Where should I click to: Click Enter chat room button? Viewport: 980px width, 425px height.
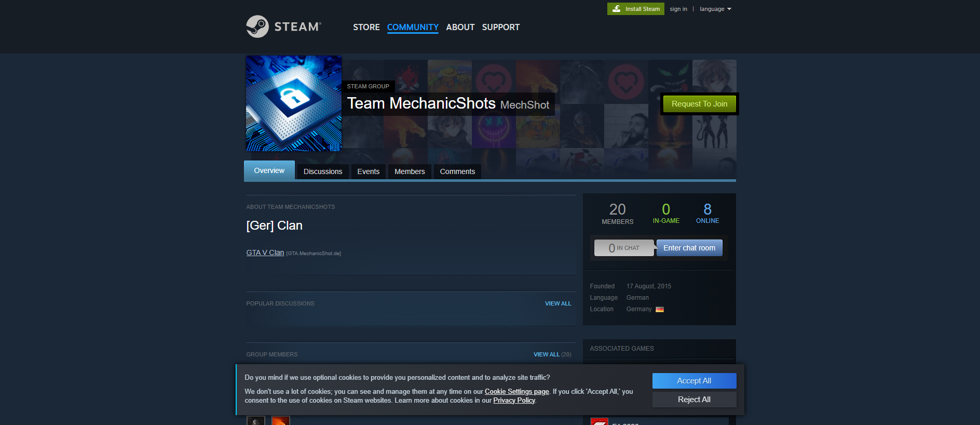pos(689,248)
